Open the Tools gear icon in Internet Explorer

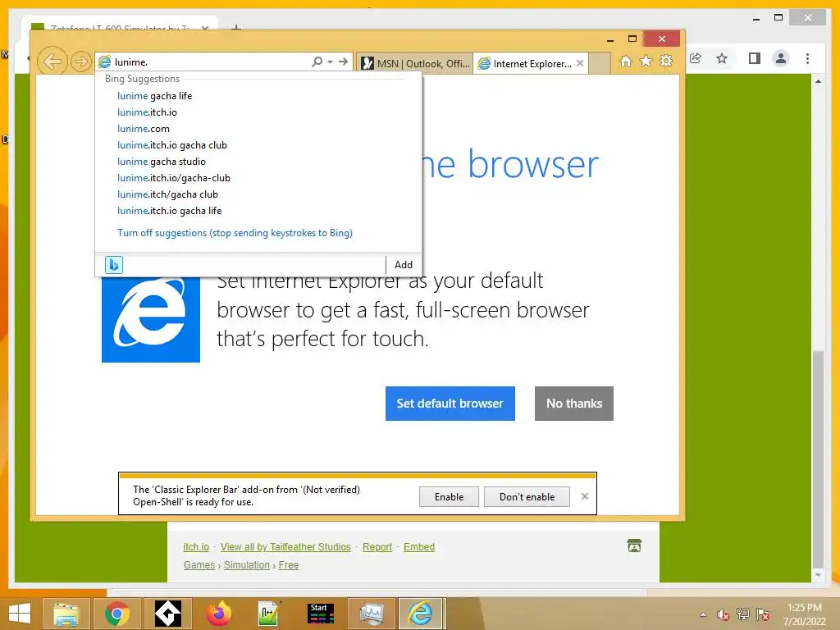(x=666, y=62)
